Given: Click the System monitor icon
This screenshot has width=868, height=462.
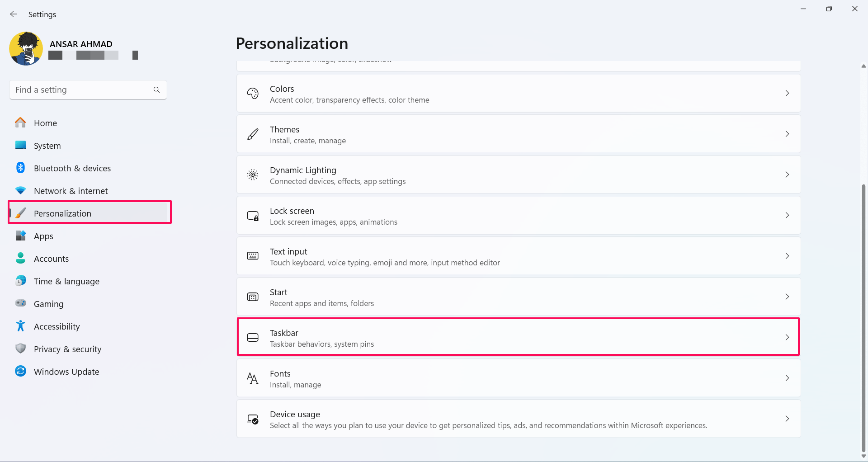Looking at the screenshot, I should pyautogui.click(x=20, y=145).
